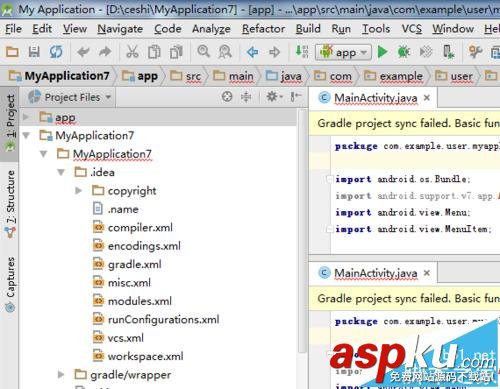The width and height of the screenshot is (500, 389).
Task: Click the Cut scissors icon
Action: (x=132, y=52)
